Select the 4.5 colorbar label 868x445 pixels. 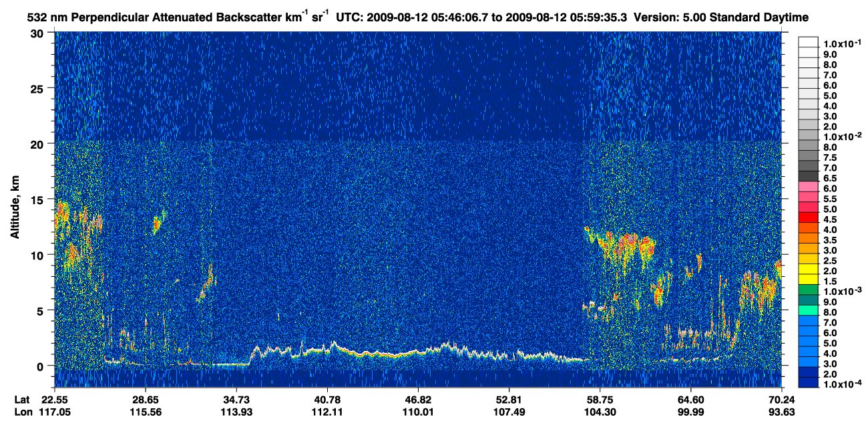829,219
